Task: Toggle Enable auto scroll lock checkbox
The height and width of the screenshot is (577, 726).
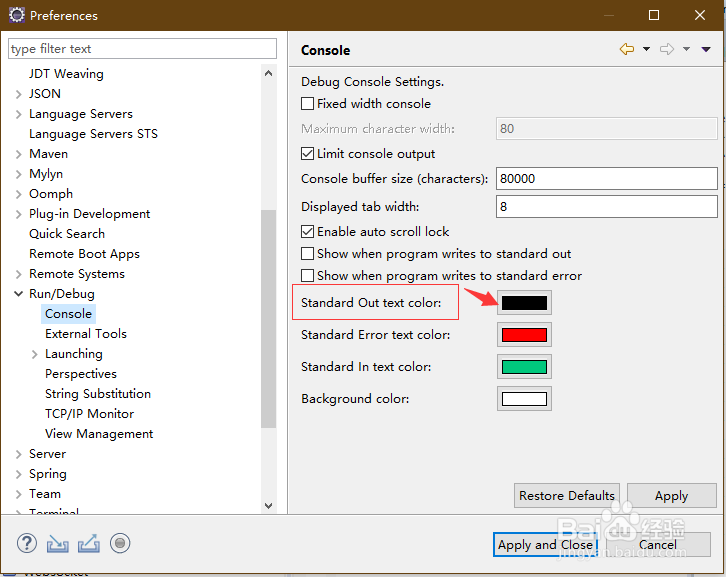Action: [308, 232]
